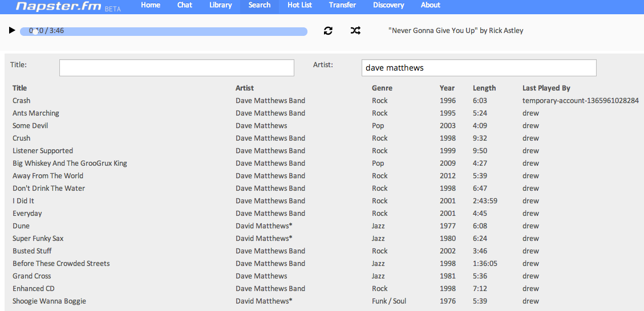Viewport: 644px width, 311px height.
Task: Go to the Library tab
Action: click(220, 5)
